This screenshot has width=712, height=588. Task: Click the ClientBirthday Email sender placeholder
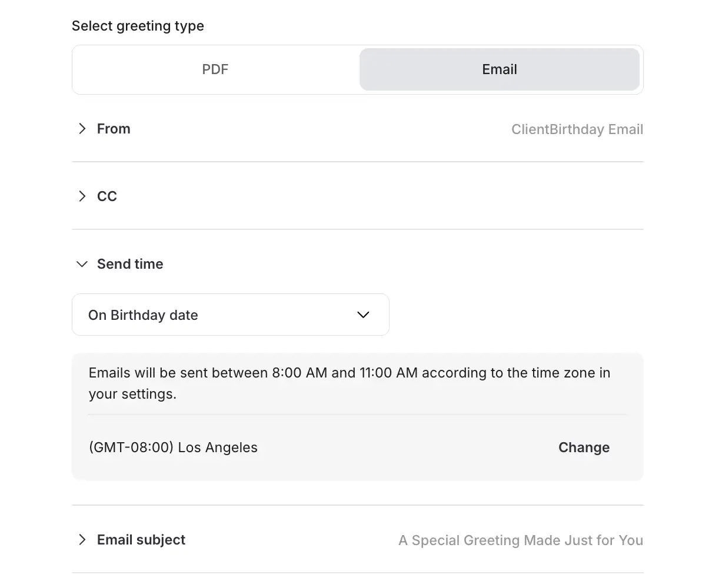[x=577, y=129]
